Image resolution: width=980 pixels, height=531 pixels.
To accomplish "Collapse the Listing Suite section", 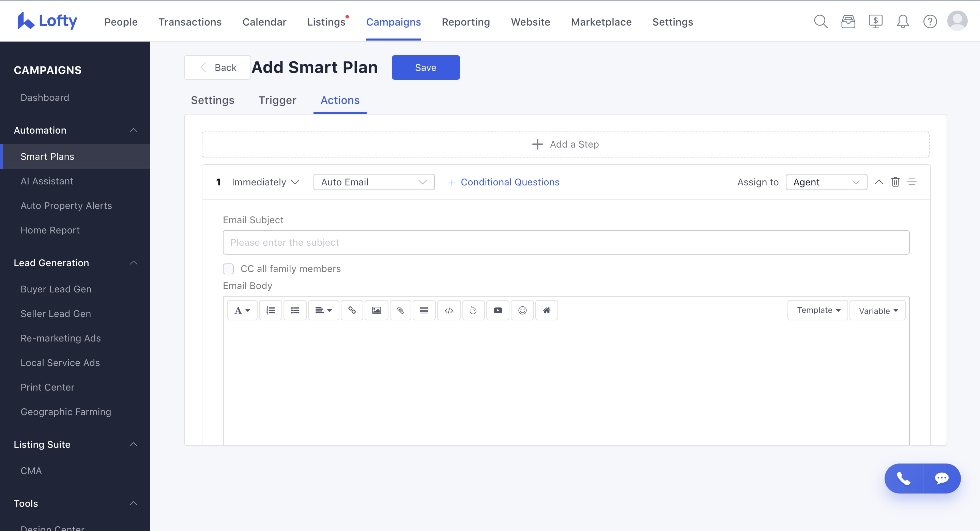I will point(134,444).
